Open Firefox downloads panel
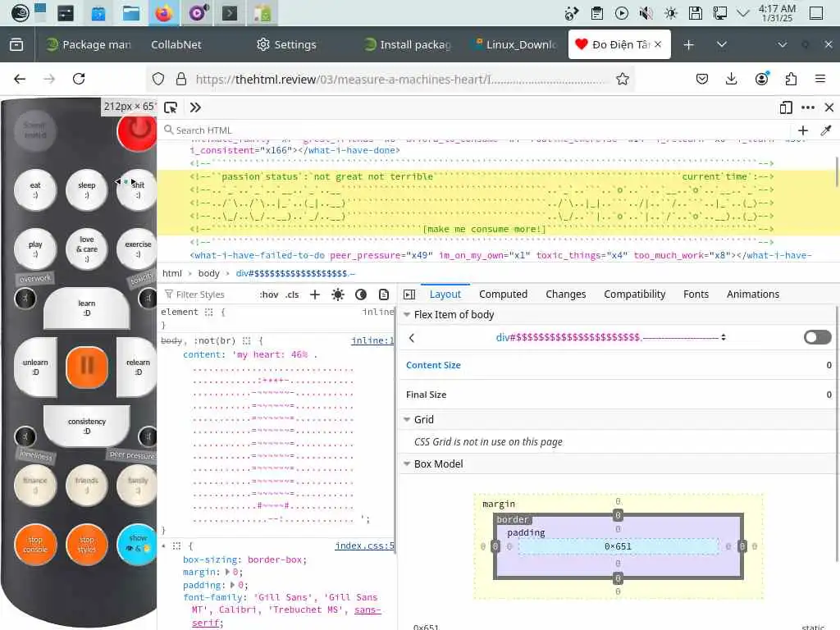The width and height of the screenshot is (840, 630). coord(731,80)
